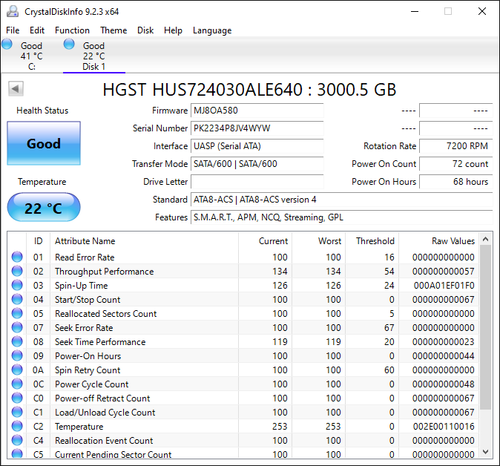This screenshot has height=466, width=500.
Task: Open the Language menu
Action: (x=212, y=31)
